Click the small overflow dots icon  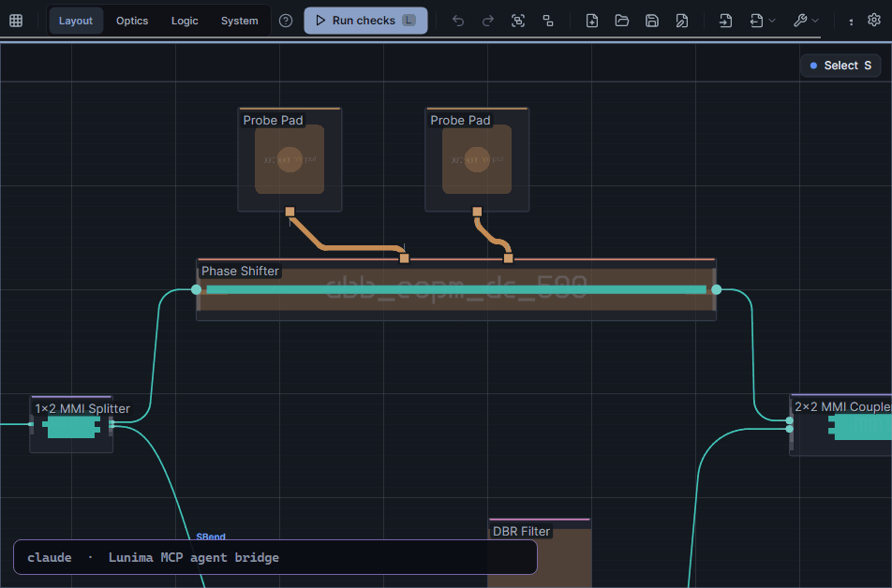[851, 22]
